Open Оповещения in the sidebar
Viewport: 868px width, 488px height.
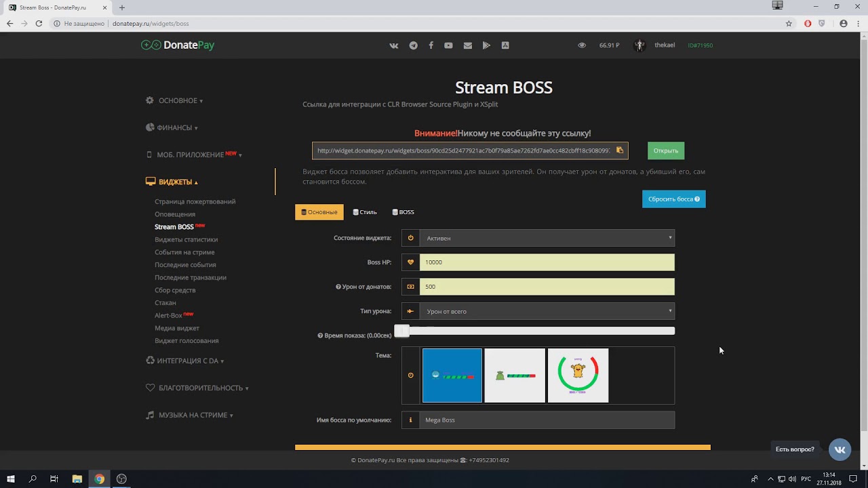tap(175, 214)
